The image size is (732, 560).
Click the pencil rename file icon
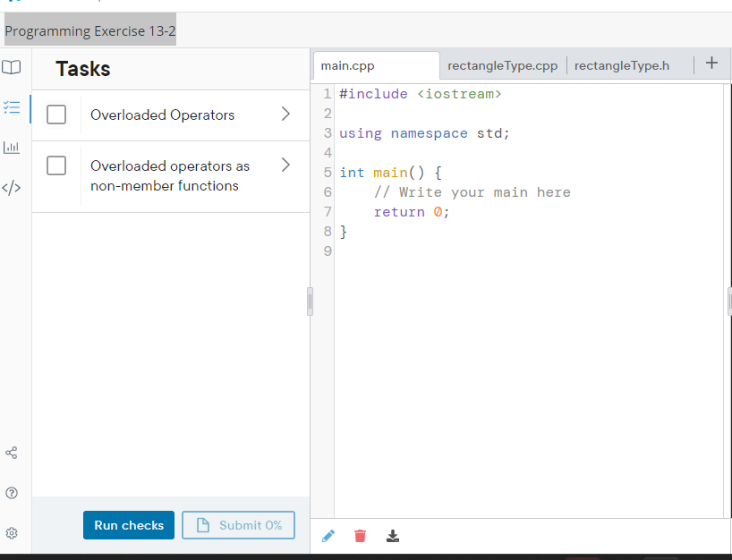click(328, 536)
